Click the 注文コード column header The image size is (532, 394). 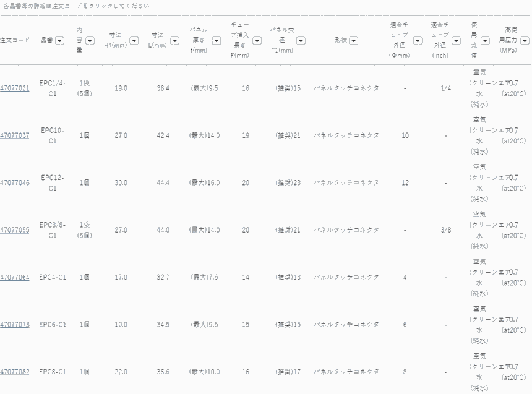[15, 41]
